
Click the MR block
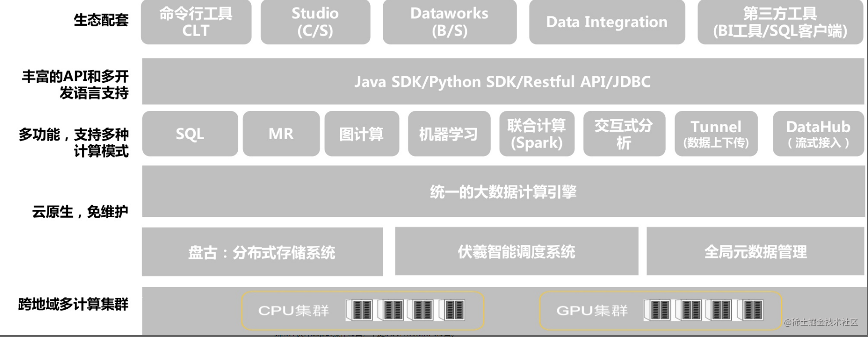coord(281,134)
